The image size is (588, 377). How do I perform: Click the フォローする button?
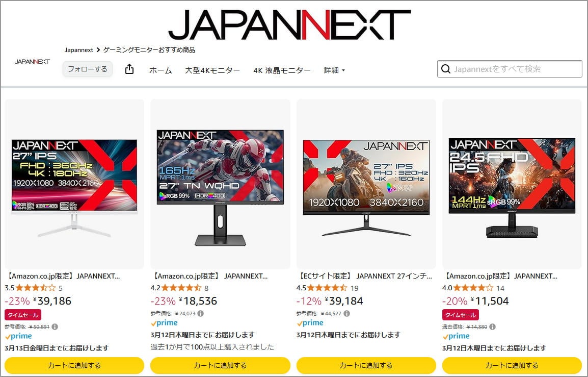tap(87, 69)
